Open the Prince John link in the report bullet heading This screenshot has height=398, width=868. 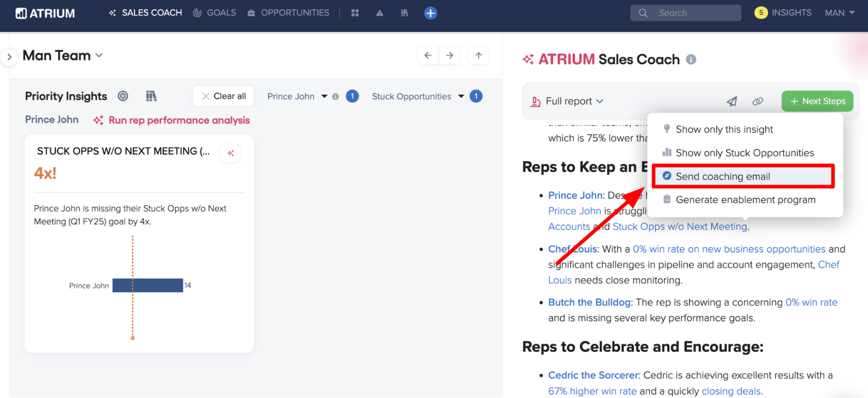click(x=575, y=195)
